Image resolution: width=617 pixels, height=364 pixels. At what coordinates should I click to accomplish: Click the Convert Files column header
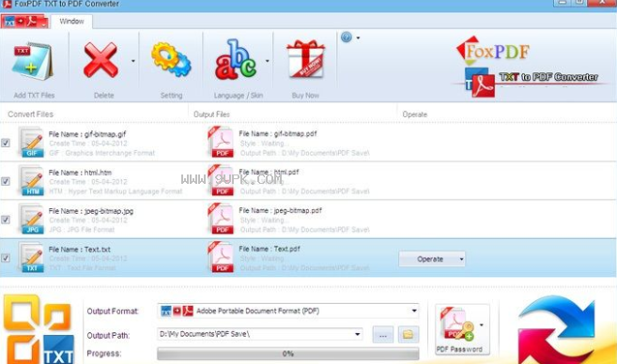(x=30, y=114)
